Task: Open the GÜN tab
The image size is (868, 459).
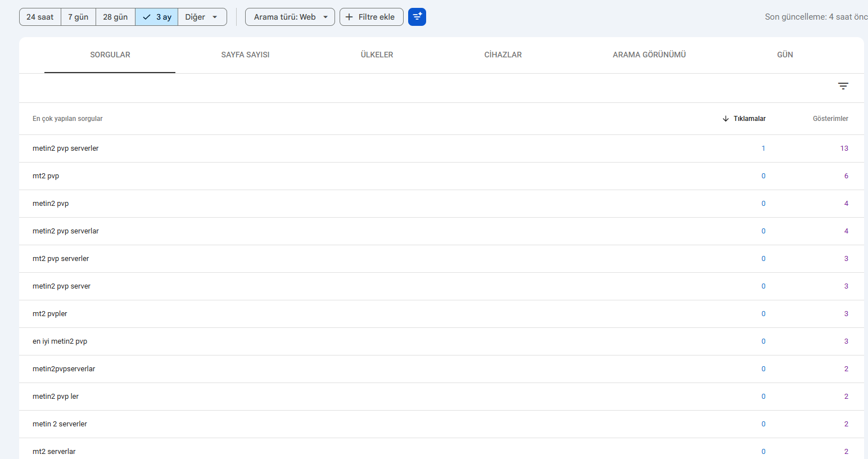Action: coord(785,55)
